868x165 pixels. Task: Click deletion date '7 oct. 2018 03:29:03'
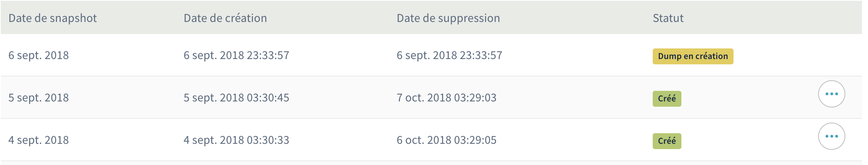pyautogui.click(x=446, y=98)
